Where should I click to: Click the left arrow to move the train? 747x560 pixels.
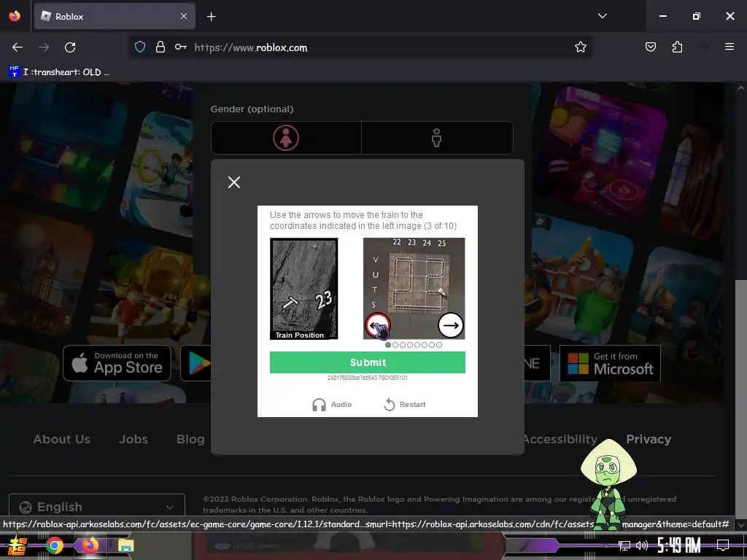[x=377, y=325]
